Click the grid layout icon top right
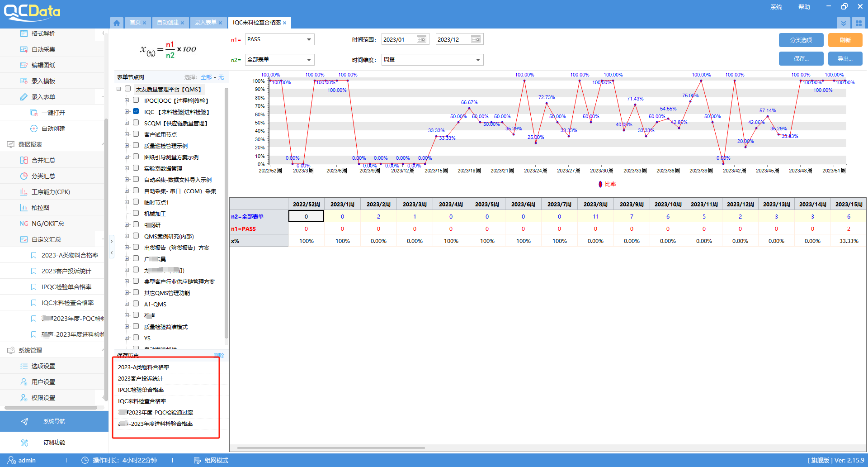Image resolution: width=868 pixels, height=467 pixels. click(859, 23)
